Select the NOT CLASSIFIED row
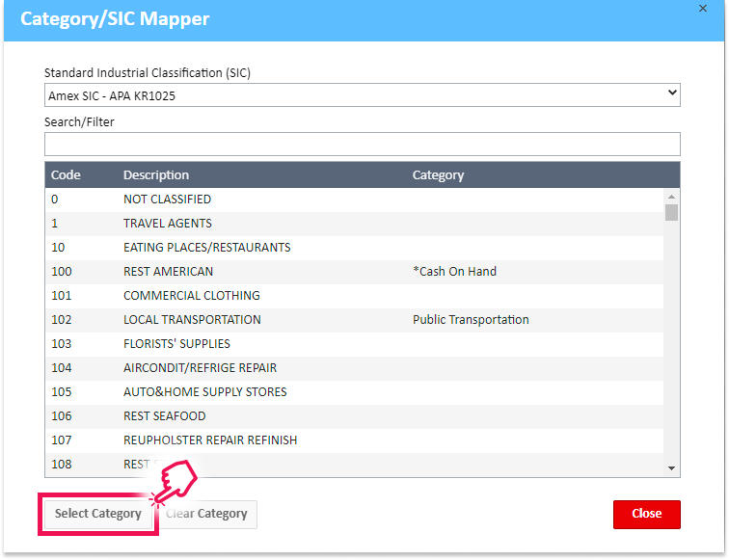This screenshot has height=560, width=729. pyautogui.click(x=167, y=200)
